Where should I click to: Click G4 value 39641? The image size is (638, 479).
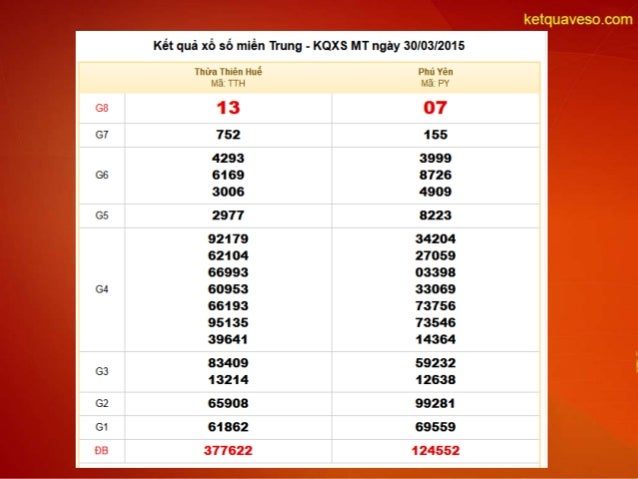[228, 339]
